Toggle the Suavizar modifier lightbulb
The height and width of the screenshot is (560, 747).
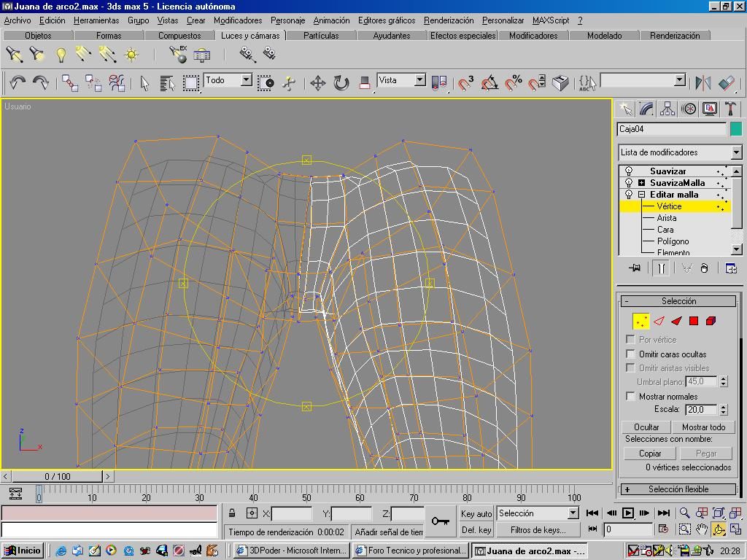pyautogui.click(x=629, y=171)
